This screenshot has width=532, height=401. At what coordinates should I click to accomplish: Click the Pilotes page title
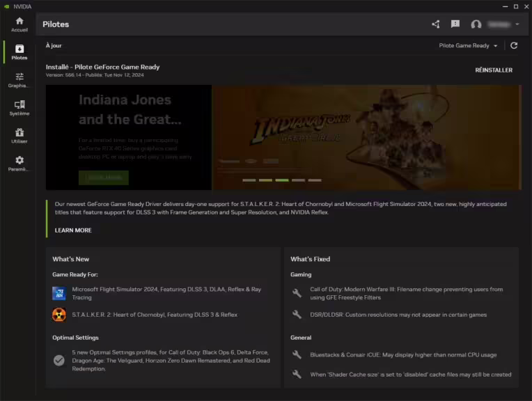coord(56,24)
